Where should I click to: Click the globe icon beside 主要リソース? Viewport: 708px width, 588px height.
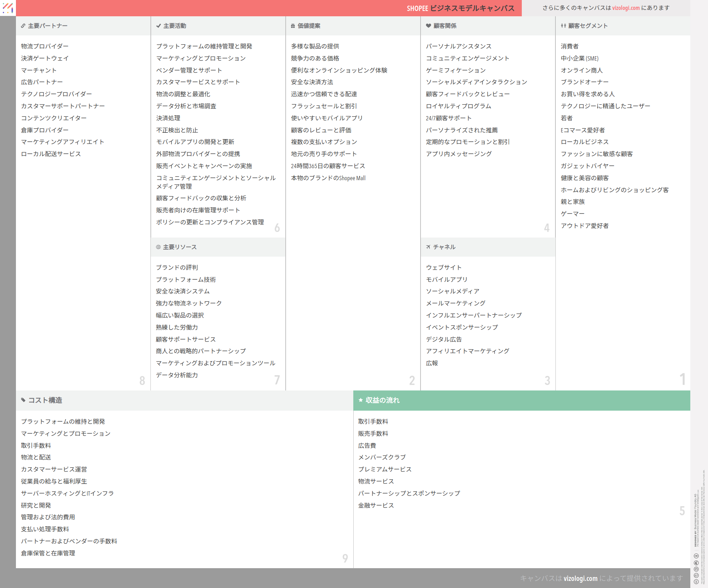point(158,247)
